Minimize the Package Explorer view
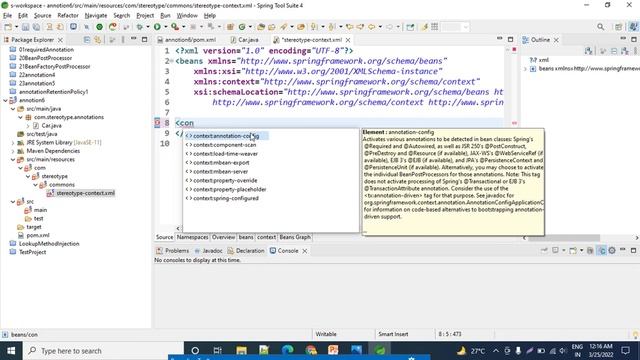Image resolution: width=640 pixels, height=360 pixels. click(x=133, y=39)
